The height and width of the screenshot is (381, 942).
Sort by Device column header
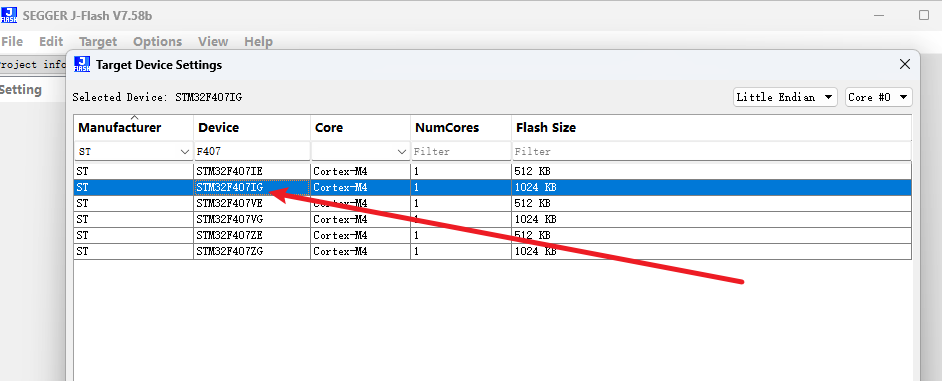[x=252, y=127]
